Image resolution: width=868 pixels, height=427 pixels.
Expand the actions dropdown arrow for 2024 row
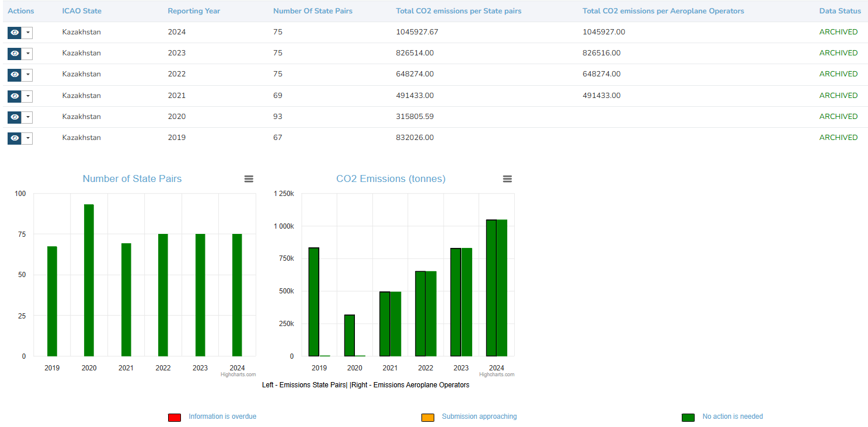point(27,33)
